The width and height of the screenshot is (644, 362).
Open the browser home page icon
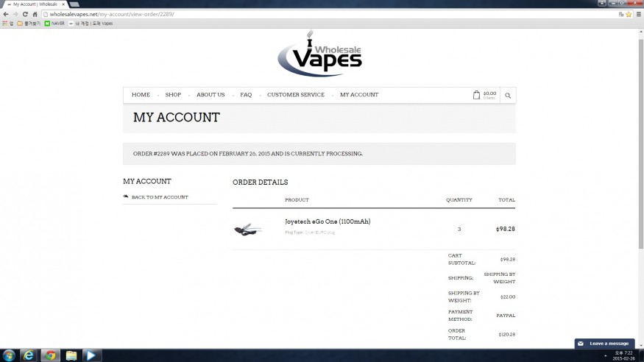click(x=35, y=14)
